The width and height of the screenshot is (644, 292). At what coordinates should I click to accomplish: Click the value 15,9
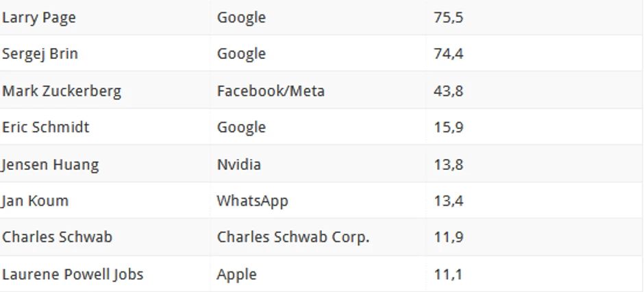click(448, 127)
